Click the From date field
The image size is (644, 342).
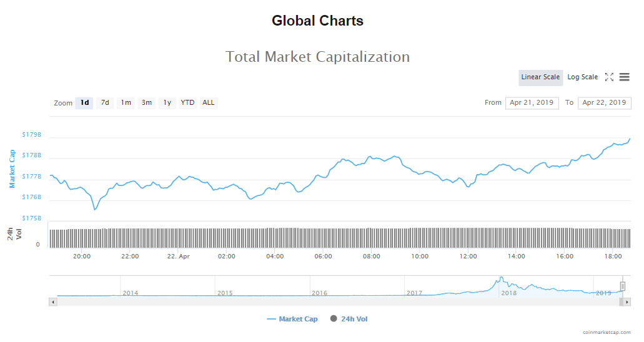pyautogui.click(x=532, y=103)
